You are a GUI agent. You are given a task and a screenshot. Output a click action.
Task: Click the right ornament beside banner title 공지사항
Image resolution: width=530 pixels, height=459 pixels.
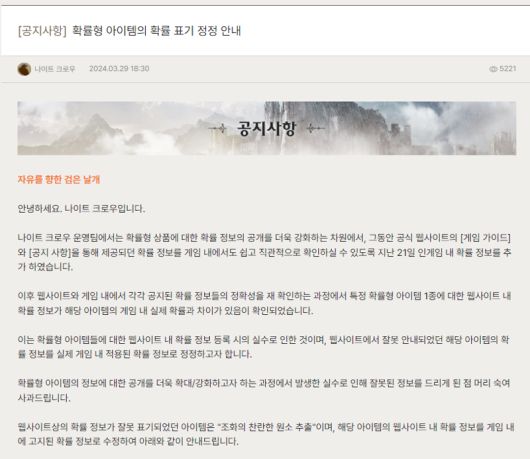point(315,128)
